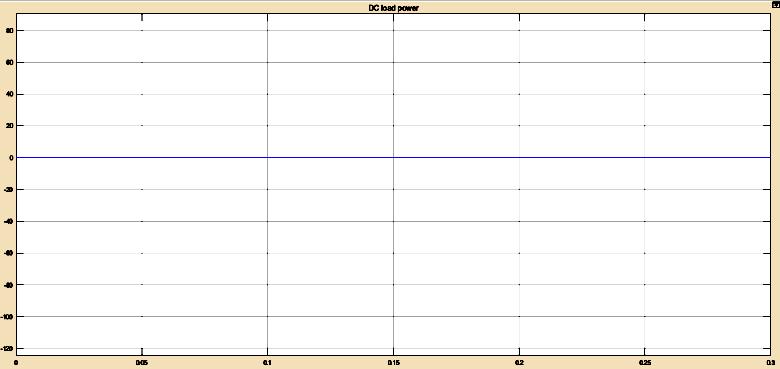This screenshot has height=369, width=780.
Task: Select the 0.15 tick on the x-axis
Action: (x=393, y=363)
